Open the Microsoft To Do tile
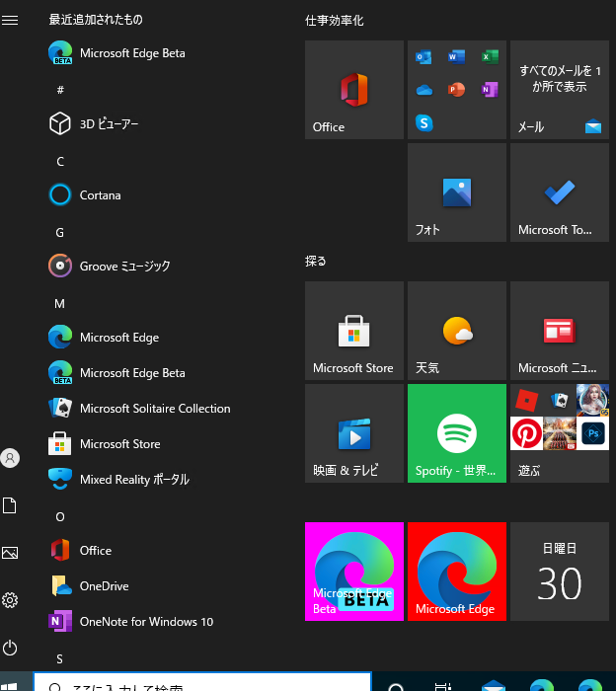 560,192
